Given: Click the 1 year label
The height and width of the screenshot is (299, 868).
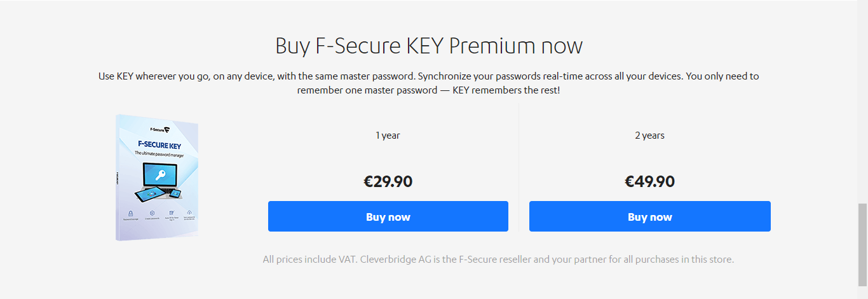Looking at the screenshot, I should [388, 135].
